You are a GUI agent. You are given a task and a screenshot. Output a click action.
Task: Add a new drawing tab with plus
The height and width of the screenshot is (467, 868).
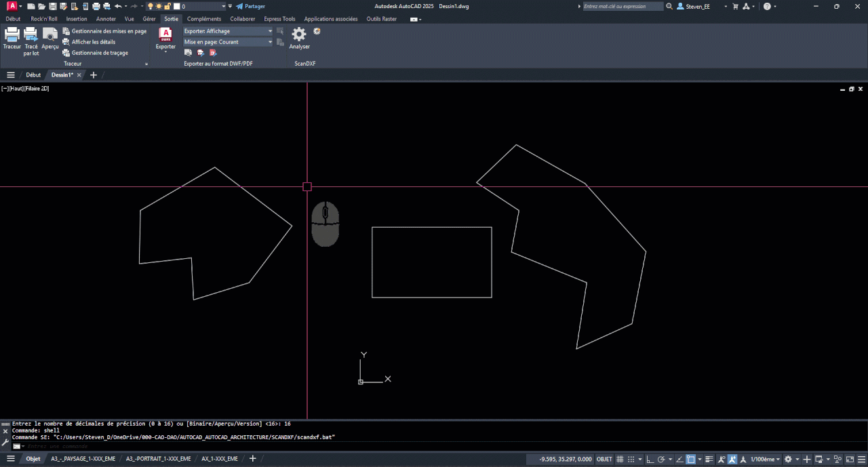pos(94,75)
